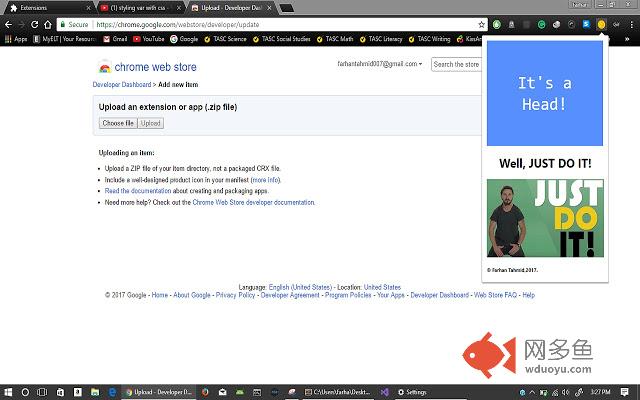
Task: Click the browser reload page icon
Action: (35, 24)
